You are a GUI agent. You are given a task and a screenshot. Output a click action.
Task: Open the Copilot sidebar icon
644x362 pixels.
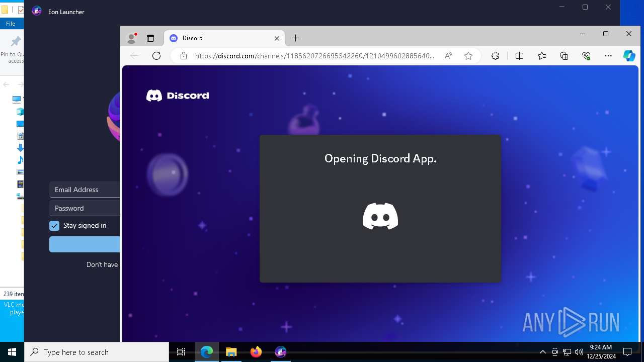[x=629, y=56]
